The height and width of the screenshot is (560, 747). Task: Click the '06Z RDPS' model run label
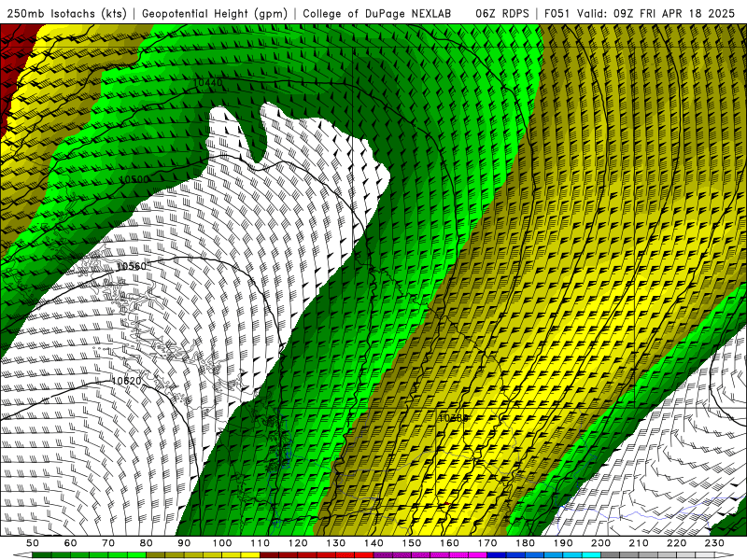(502, 13)
